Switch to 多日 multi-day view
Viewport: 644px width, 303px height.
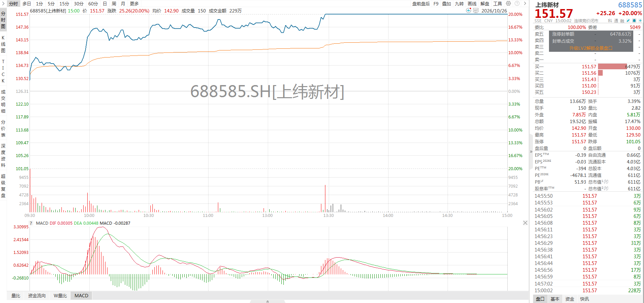[x=27, y=4]
